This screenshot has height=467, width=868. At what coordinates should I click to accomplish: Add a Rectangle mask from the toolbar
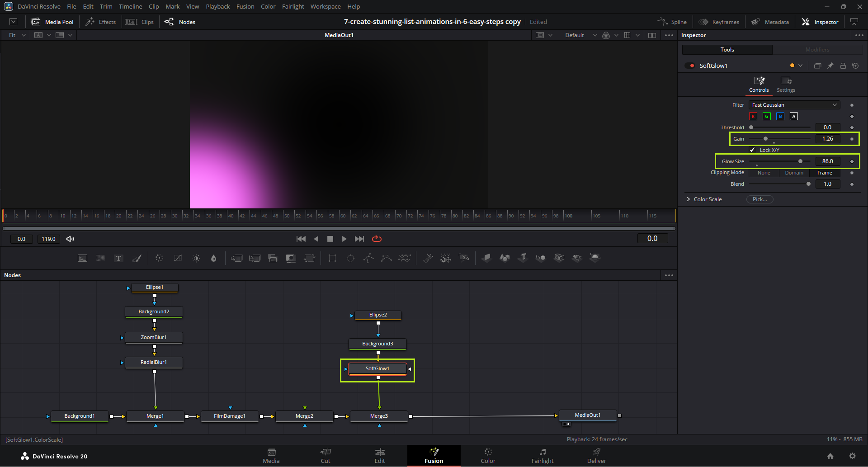click(332, 258)
